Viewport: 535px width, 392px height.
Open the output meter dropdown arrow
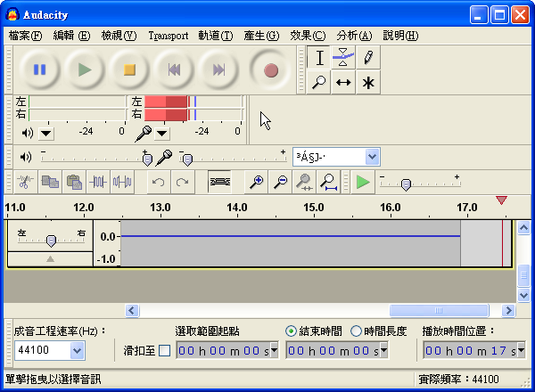(x=46, y=134)
